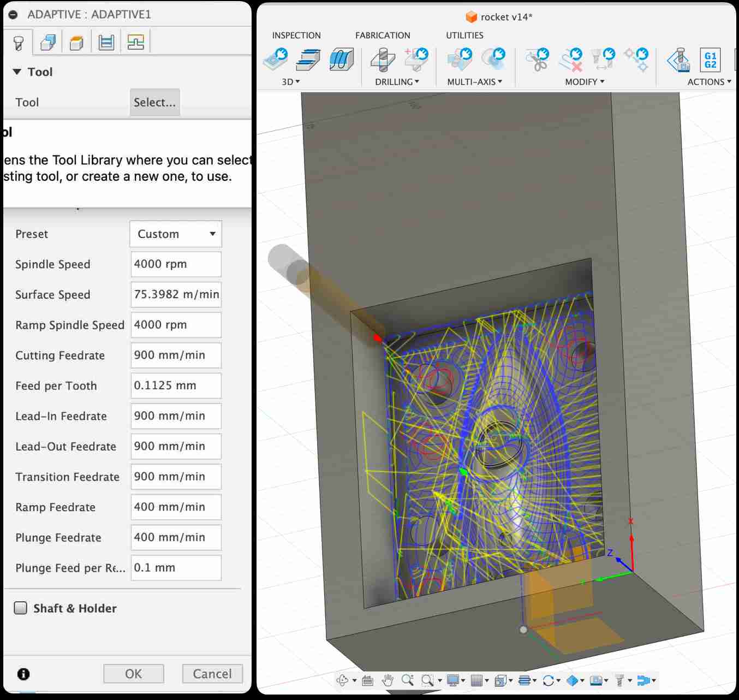Open the Preset dropdown set to Custom
The image size is (739, 700).
[176, 234]
